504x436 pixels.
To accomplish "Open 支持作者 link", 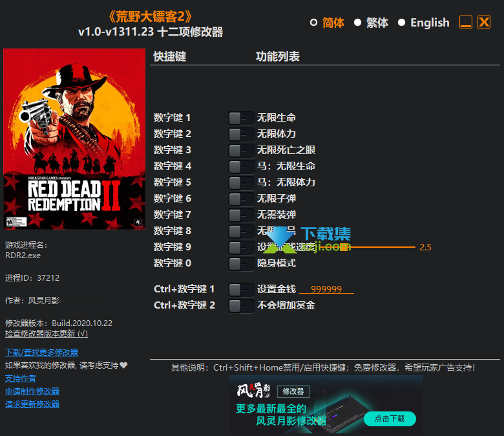I will point(21,378).
